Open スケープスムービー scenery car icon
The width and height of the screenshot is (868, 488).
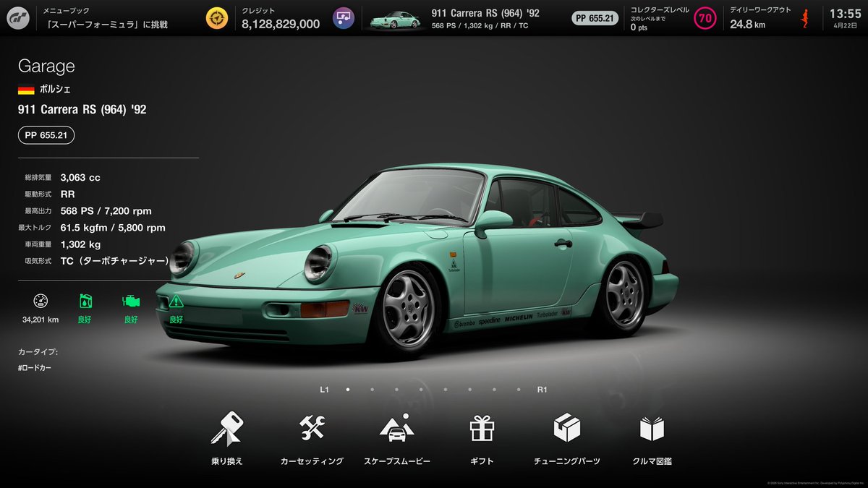[397, 428]
